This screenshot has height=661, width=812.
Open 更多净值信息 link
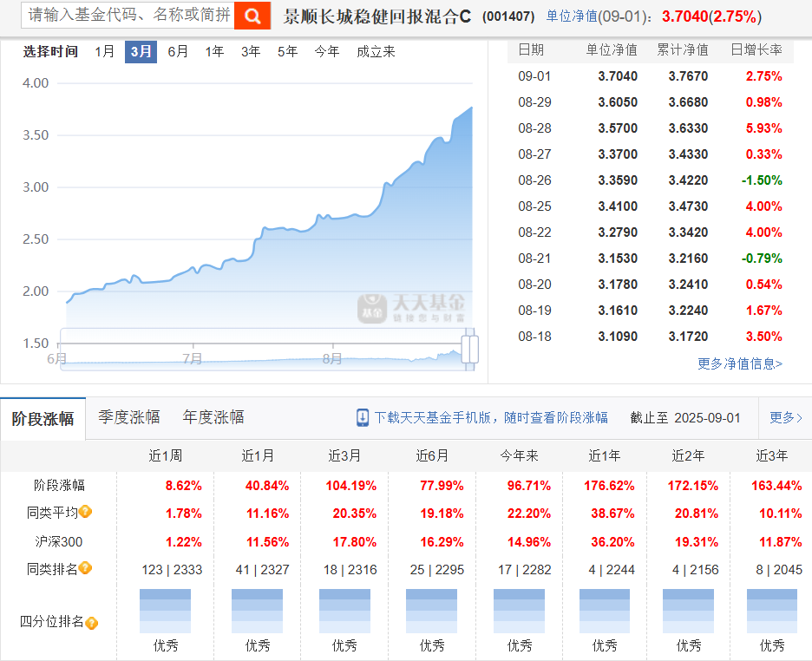[739, 363]
